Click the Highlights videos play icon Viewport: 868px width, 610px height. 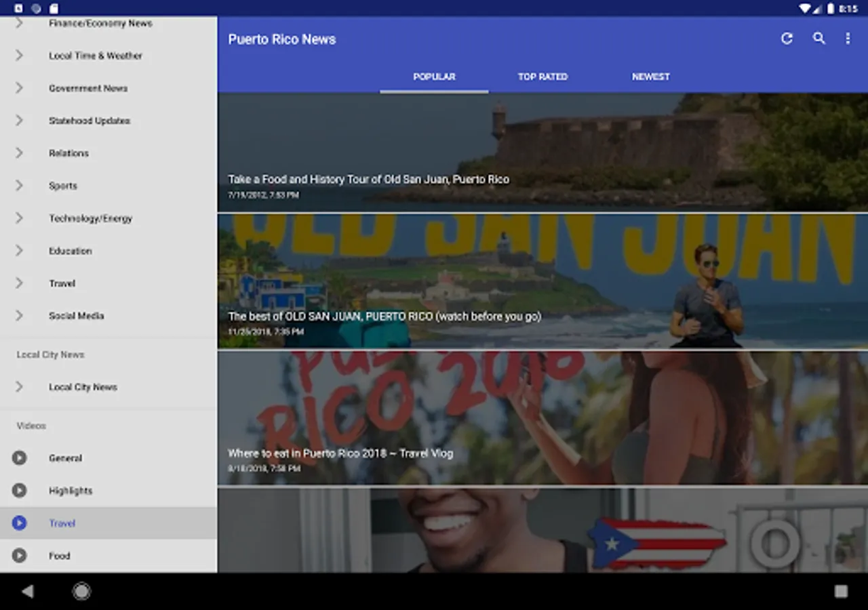point(19,491)
